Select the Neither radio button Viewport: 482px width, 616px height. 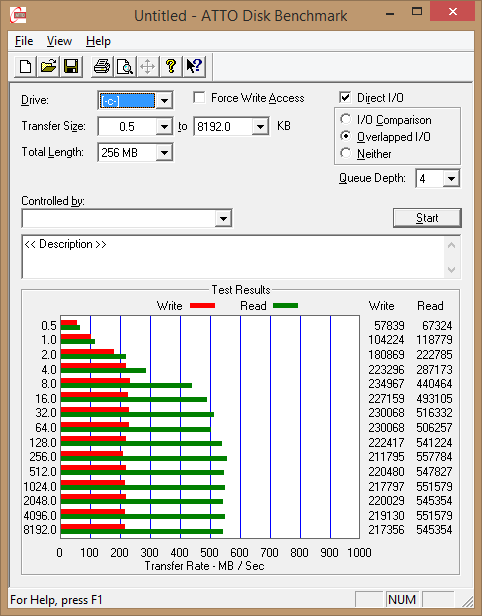346,153
